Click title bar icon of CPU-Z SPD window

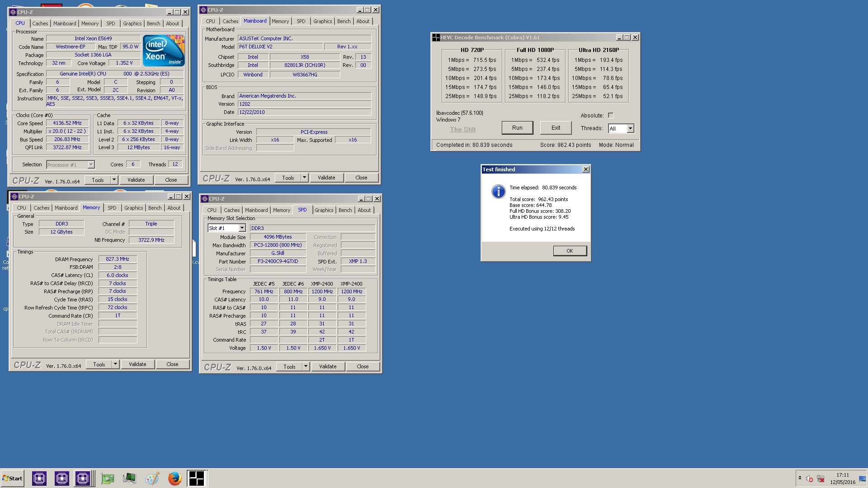pos(205,199)
